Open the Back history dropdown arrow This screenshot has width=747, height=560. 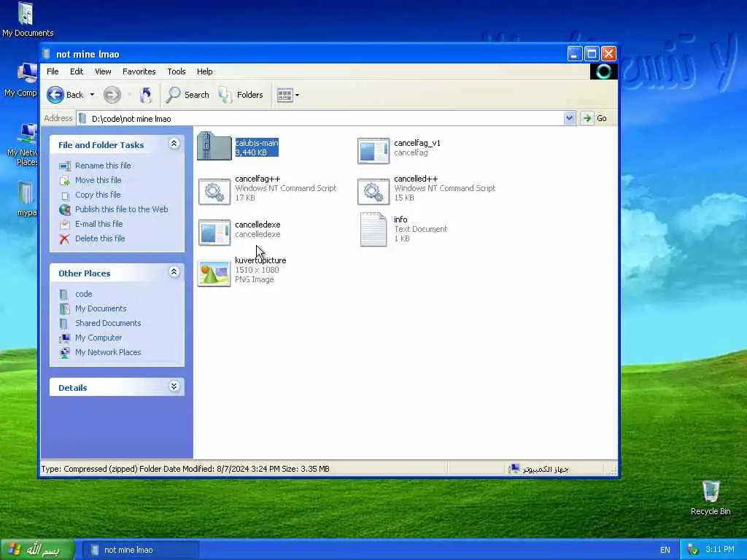coord(92,95)
